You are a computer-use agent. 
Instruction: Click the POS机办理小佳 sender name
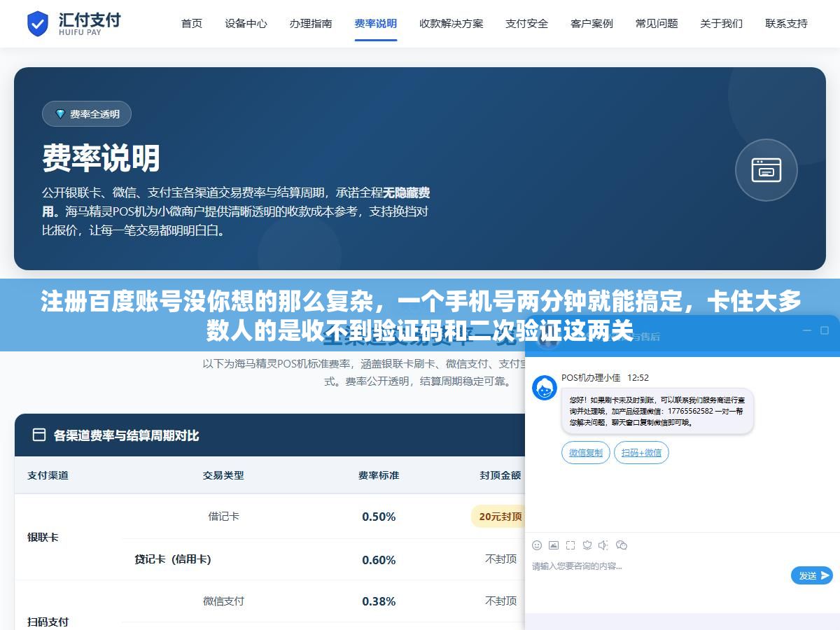click(591, 377)
